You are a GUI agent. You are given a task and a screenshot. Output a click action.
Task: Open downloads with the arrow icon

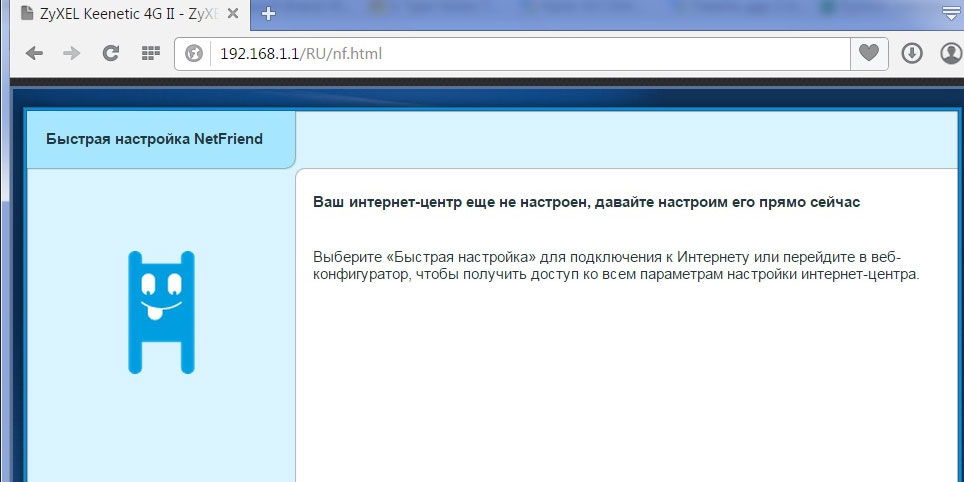pyautogui.click(x=911, y=53)
